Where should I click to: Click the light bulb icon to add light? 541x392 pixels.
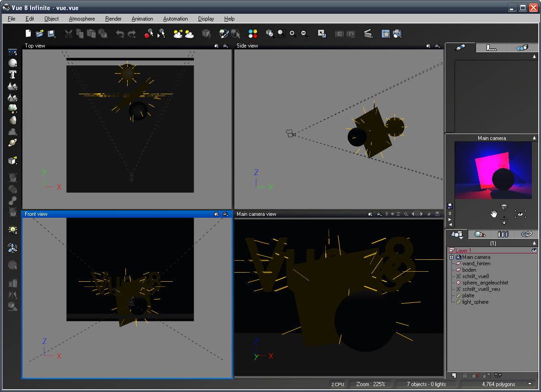[12, 230]
